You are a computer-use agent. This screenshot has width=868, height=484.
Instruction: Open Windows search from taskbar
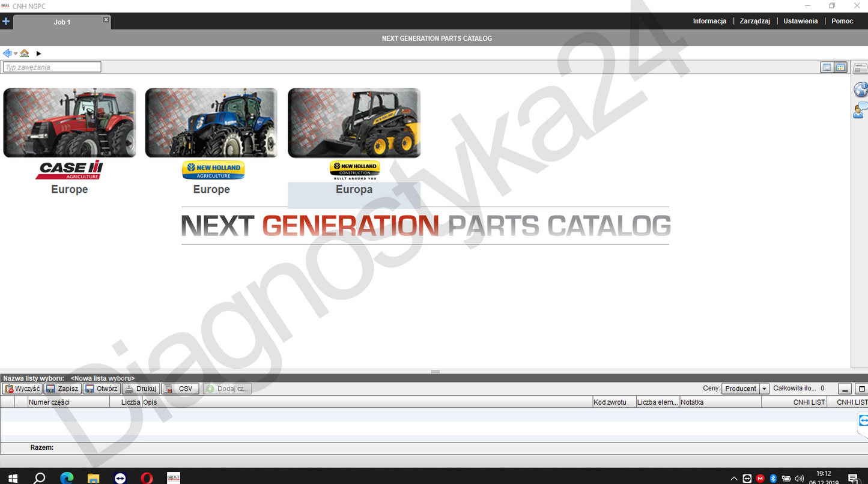click(x=40, y=478)
